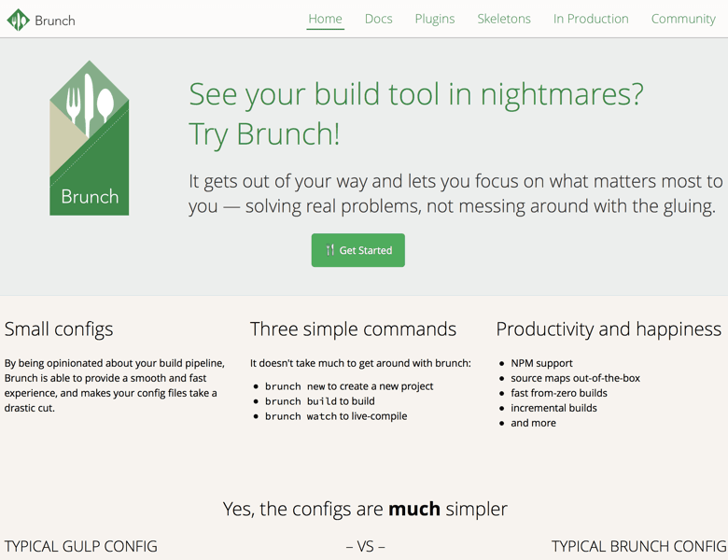Open the Plugins page

tap(435, 19)
